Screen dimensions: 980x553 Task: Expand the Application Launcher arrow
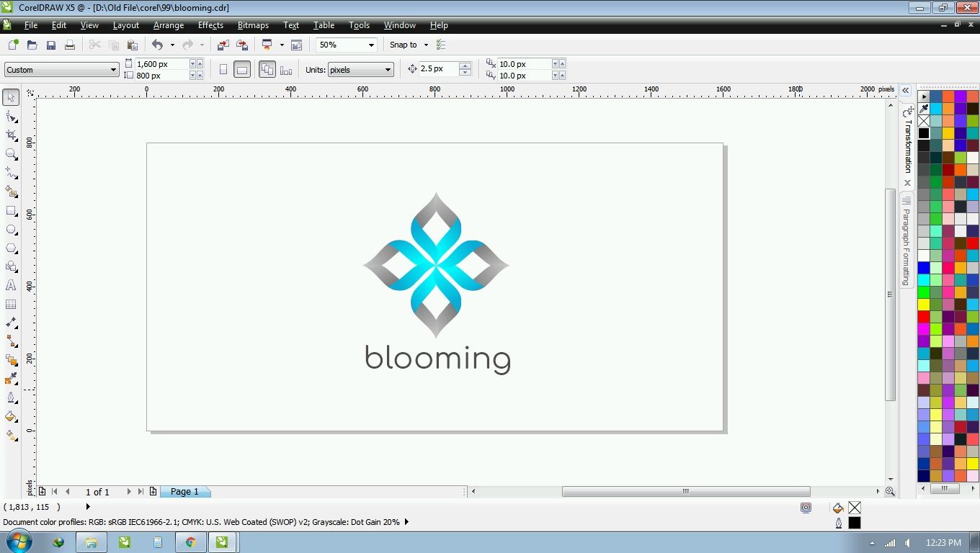pos(282,45)
